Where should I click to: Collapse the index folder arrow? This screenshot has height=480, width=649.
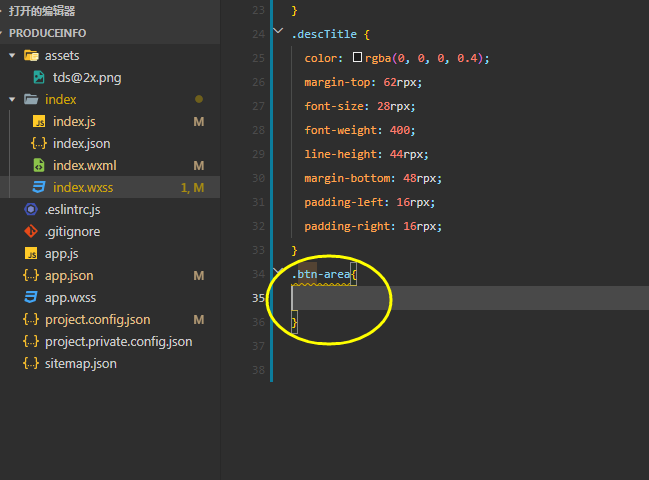(12, 99)
